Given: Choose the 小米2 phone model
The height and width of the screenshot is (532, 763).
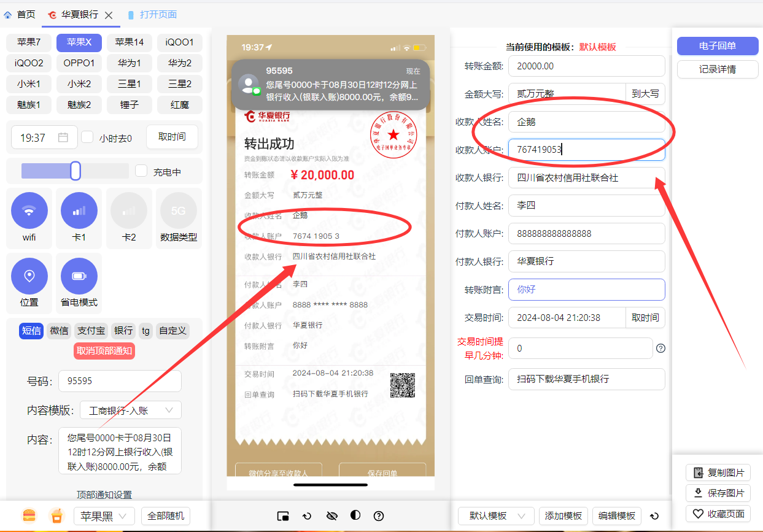Looking at the screenshot, I should point(79,84).
